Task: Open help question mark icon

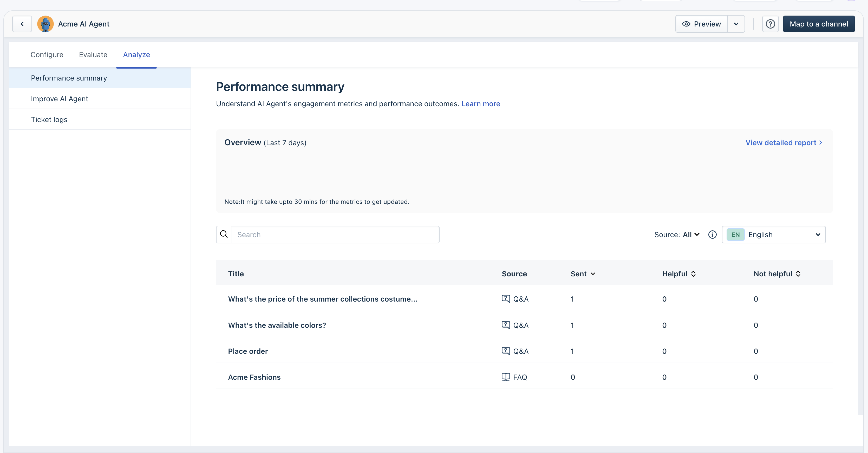Action: point(770,24)
